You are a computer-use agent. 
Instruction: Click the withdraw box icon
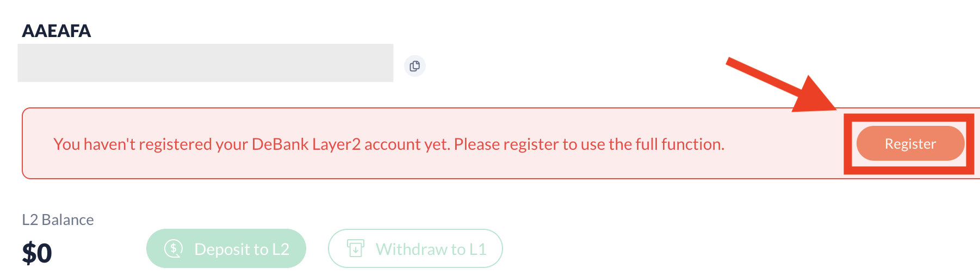pyautogui.click(x=356, y=248)
